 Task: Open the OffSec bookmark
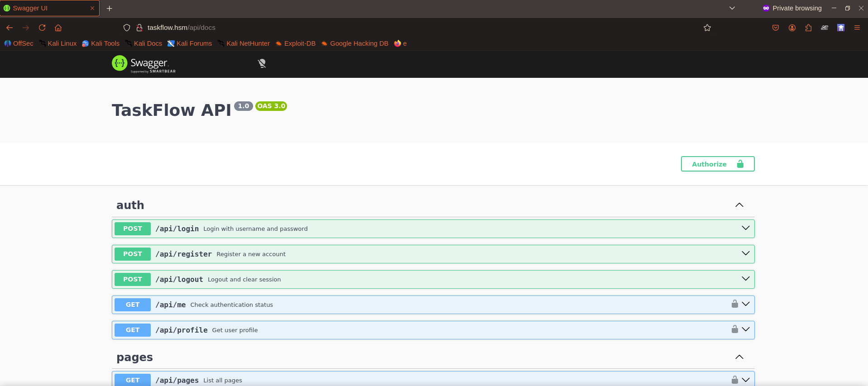(x=19, y=43)
